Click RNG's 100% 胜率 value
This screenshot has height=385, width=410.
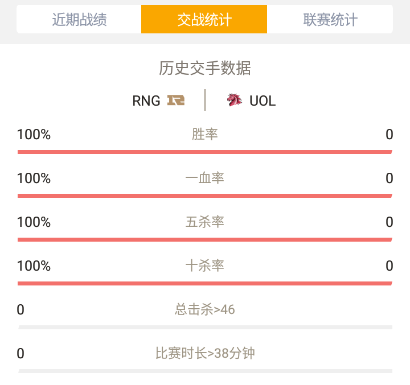pos(34,134)
